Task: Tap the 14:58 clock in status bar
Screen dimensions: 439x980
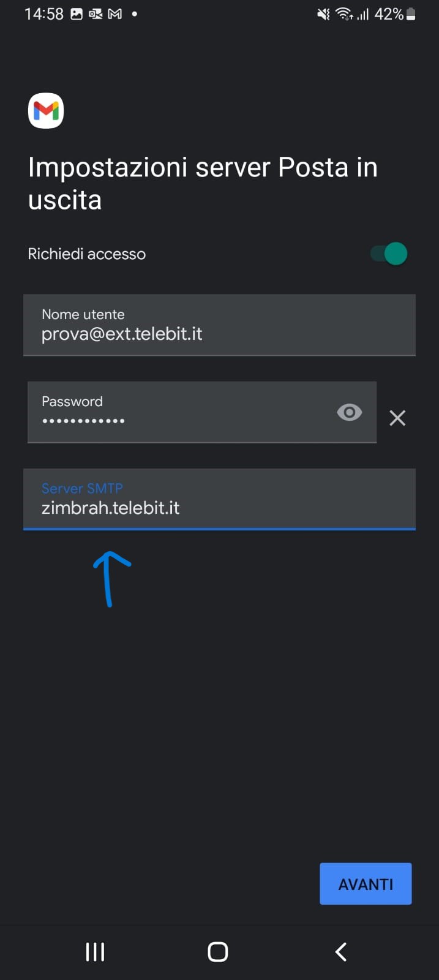Action: click(44, 14)
